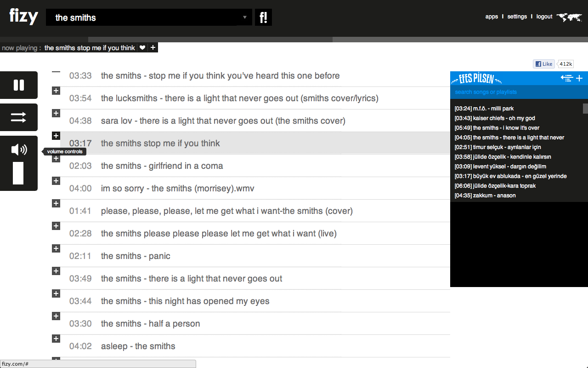Click the f! search button
588x368 pixels.
point(263,17)
